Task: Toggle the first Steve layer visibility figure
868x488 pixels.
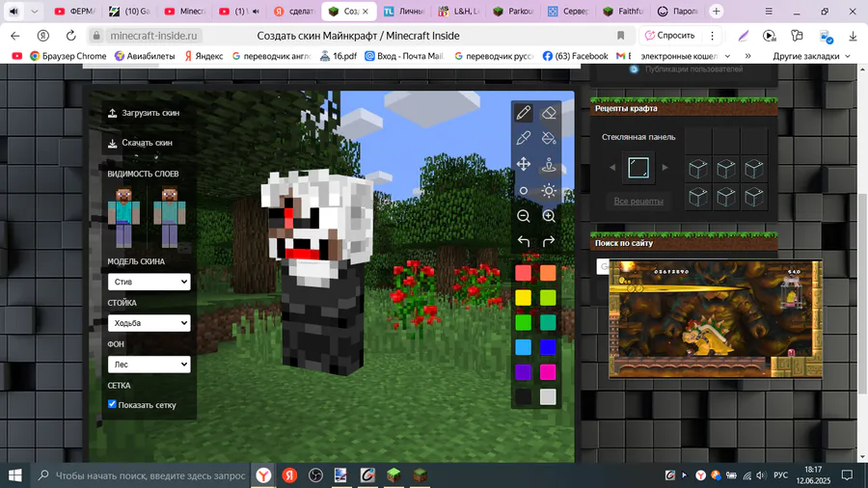Action: click(x=124, y=217)
